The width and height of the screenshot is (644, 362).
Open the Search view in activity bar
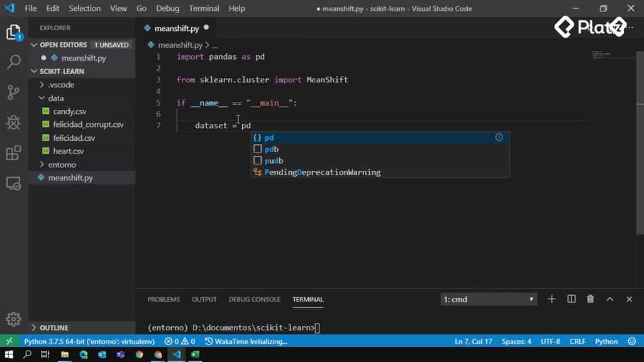click(x=14, y=62)
